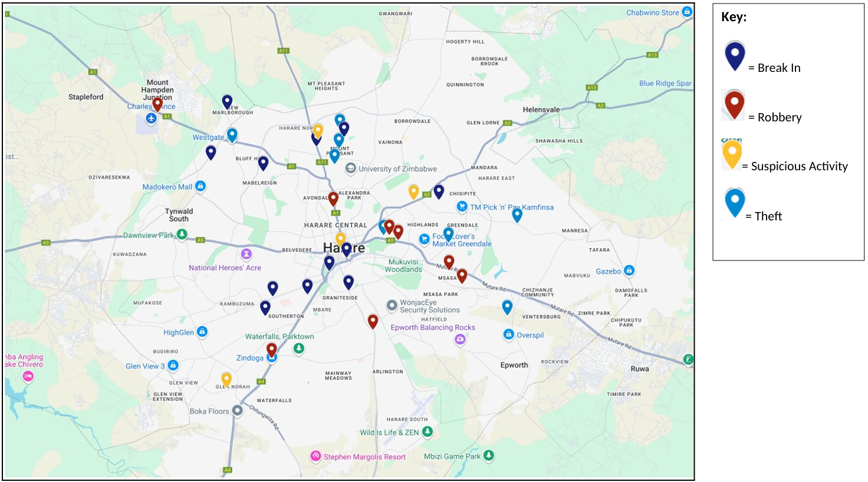
Task: Click the robbery pin at Mount Hampden Junction
Action: point(157,104)
